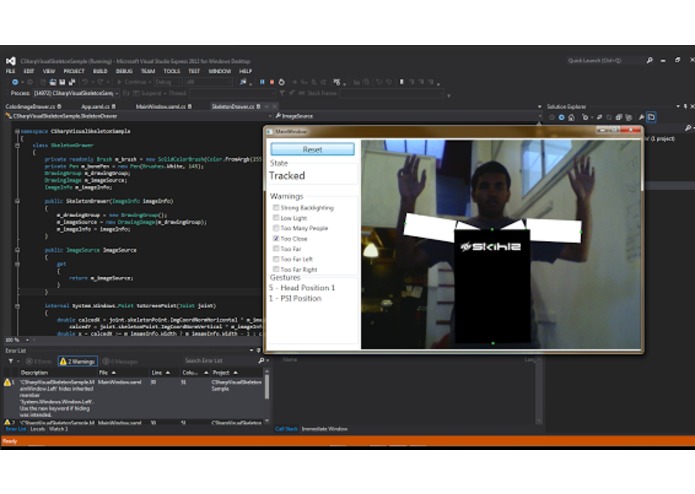Image resolution: width=695 pixels, height=494 pixels.
Task: Click the Solution Explorer search magnifier icon
Action: coord(688,128)
